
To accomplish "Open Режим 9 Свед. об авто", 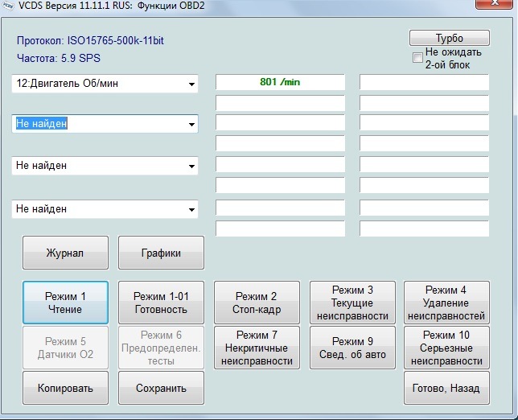I will pyautogui.click(x=352, y=348).
